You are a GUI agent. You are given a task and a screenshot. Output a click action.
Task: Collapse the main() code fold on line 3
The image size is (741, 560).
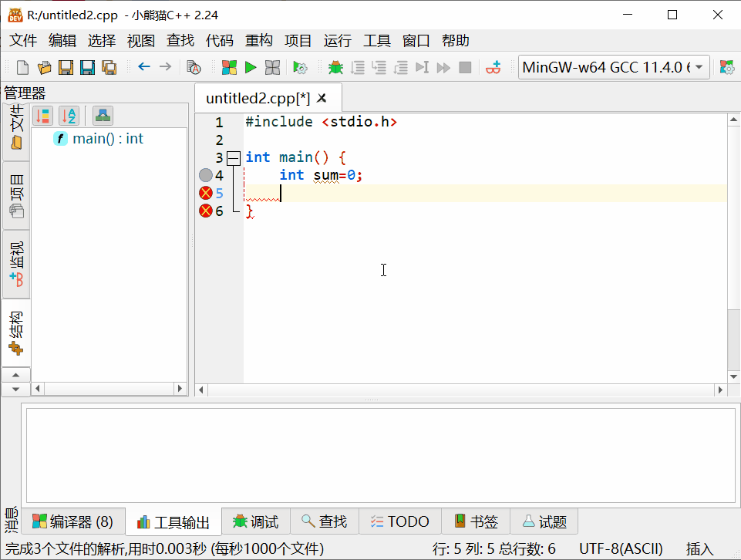coord(234,158)
